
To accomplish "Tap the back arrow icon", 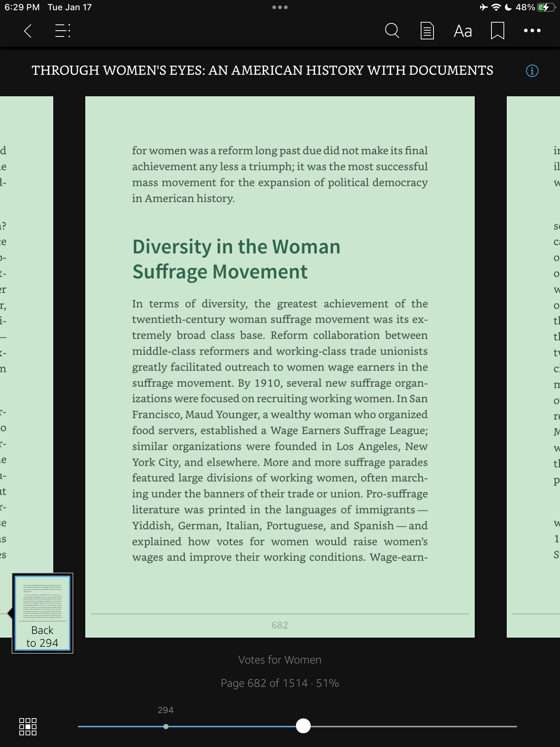I will click(x=28, y=31).
